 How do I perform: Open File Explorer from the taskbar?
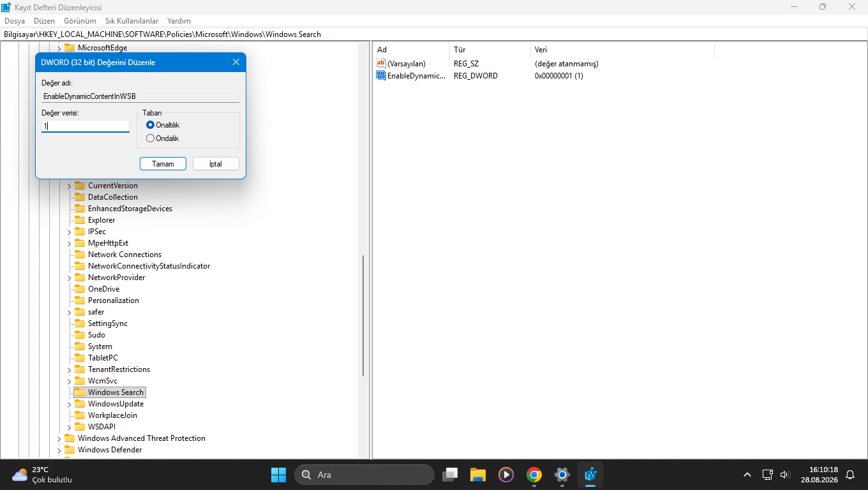[x=478, y=475]
